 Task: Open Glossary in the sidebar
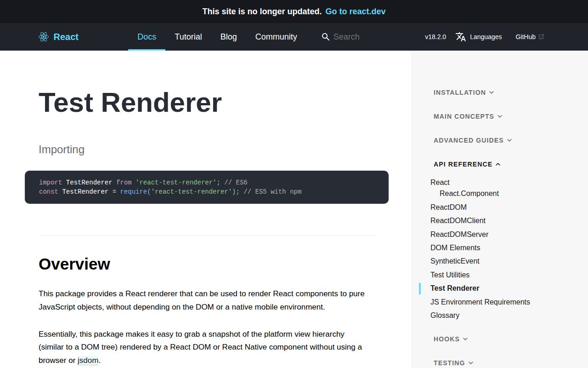[445, 315]
